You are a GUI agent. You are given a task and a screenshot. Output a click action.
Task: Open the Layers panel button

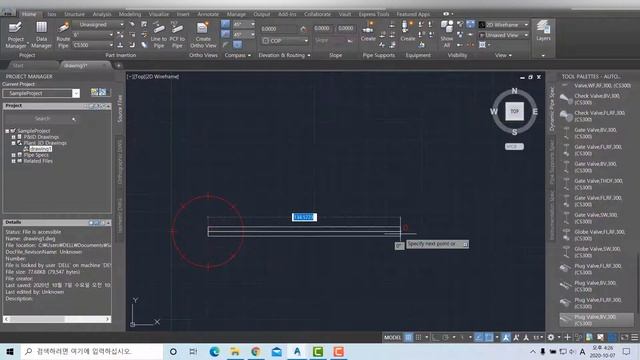click(543, 31)
